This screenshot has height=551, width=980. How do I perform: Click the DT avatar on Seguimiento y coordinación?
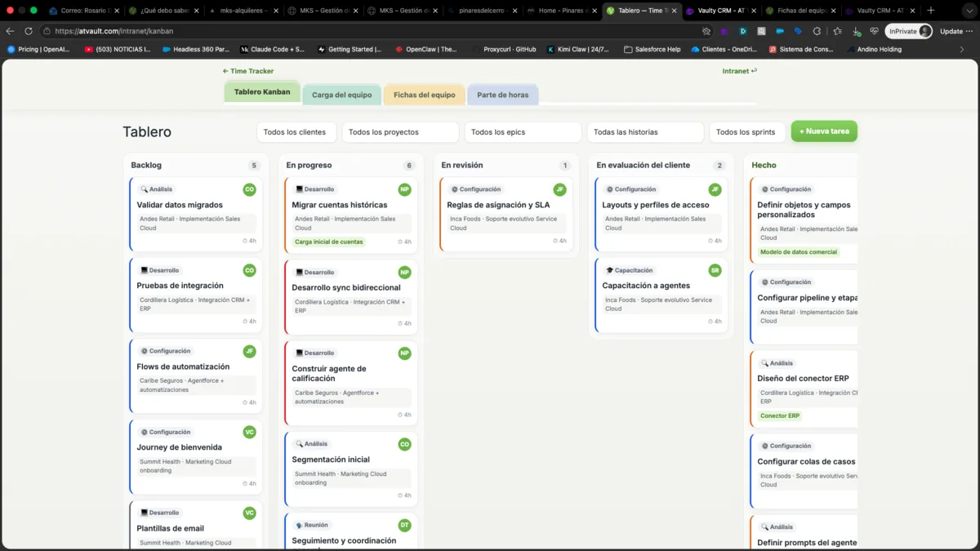[405, 525]
